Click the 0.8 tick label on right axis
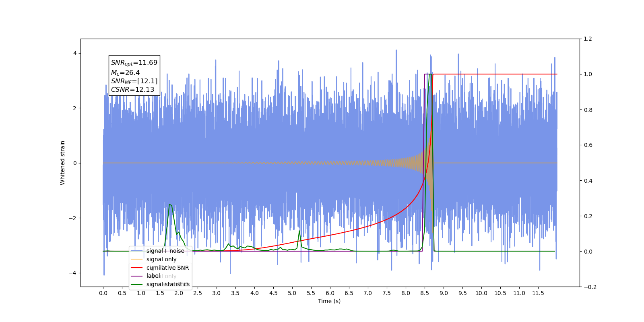644x322 pixels. pos(588,109)
